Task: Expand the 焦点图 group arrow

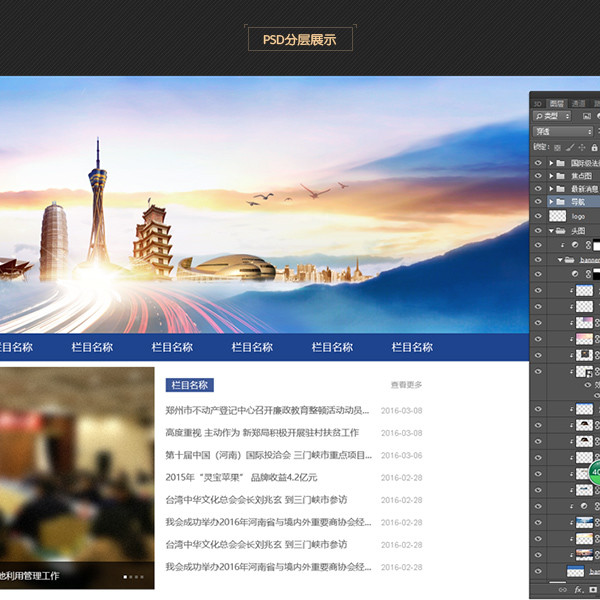Action: (x=551, y=176)
